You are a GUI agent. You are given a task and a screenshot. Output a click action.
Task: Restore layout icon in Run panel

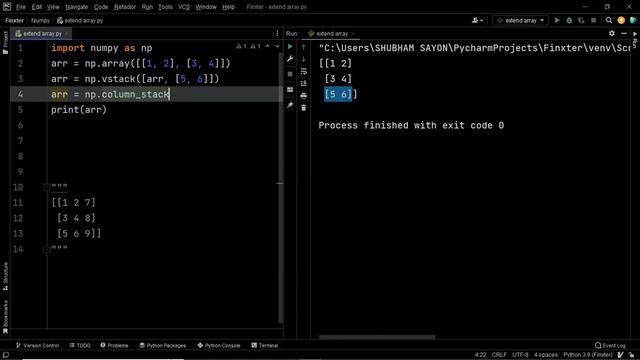(290, 89)
